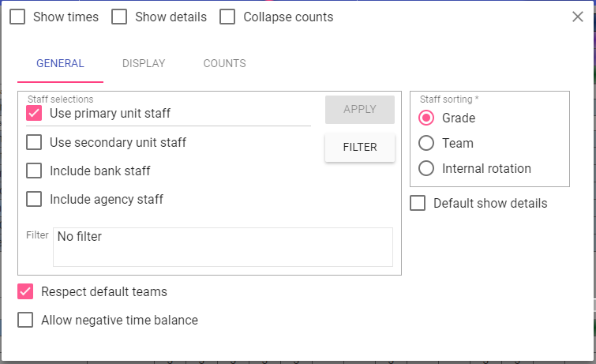Image resolution: width=596 pixels, height=364 pixels.
Task: Turn on Include agency staff
Action: coord(35,199)
